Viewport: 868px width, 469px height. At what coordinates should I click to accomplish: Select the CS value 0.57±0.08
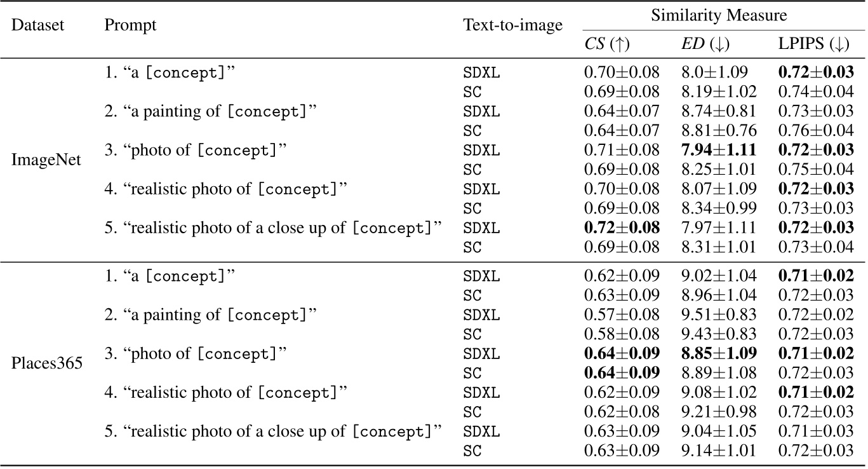pyautogui.click(x=622, y=316)
